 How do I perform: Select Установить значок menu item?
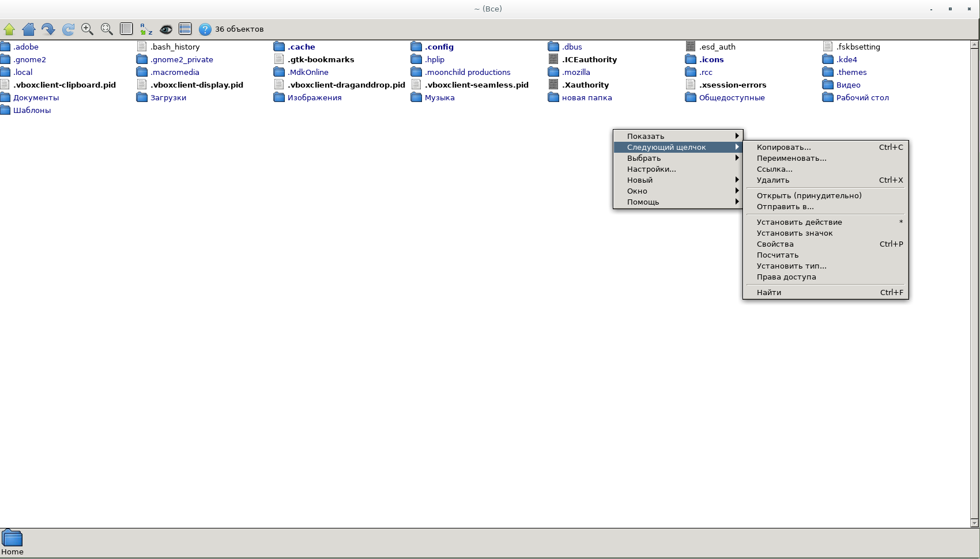tap(826, 233)
